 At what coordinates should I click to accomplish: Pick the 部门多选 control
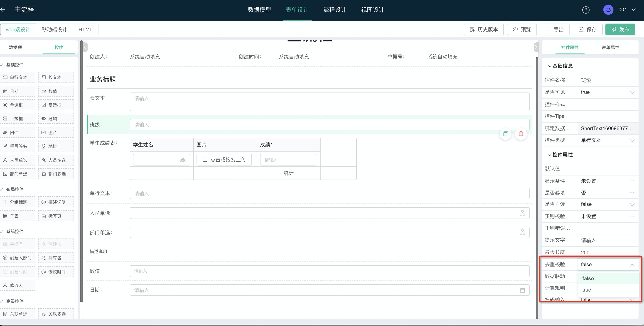pos(56,174)
